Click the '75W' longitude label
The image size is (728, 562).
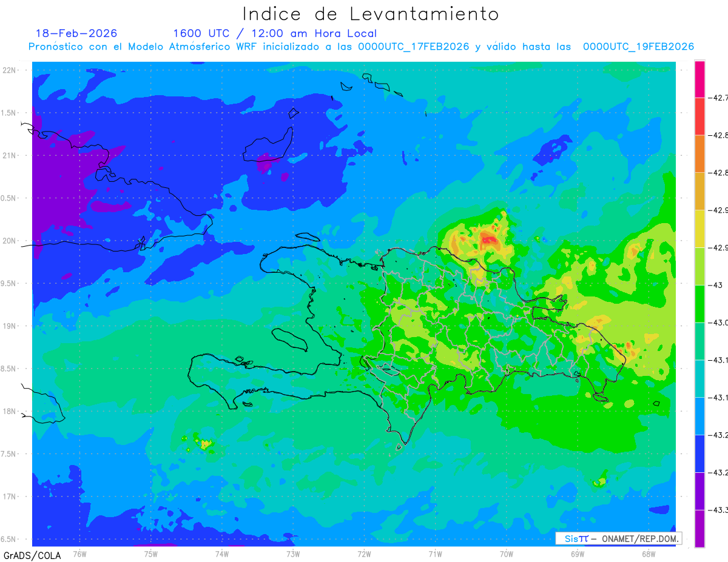151,554
